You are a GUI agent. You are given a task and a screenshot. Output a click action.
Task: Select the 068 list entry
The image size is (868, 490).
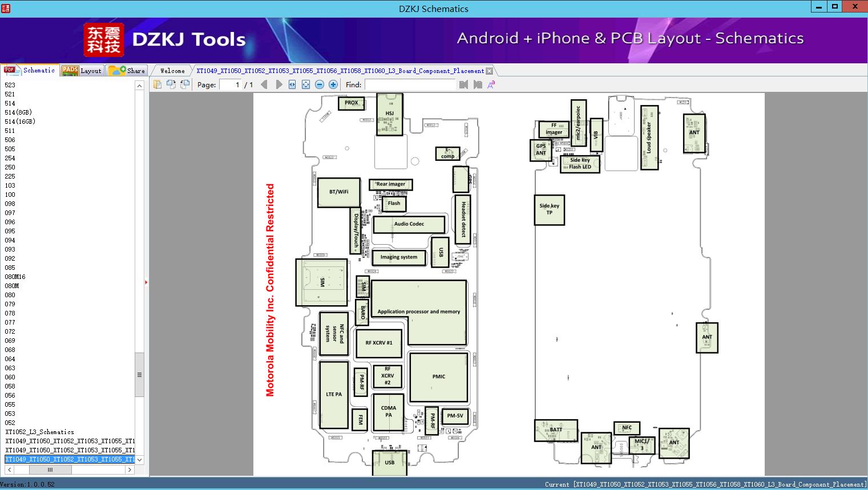(10, 350)
